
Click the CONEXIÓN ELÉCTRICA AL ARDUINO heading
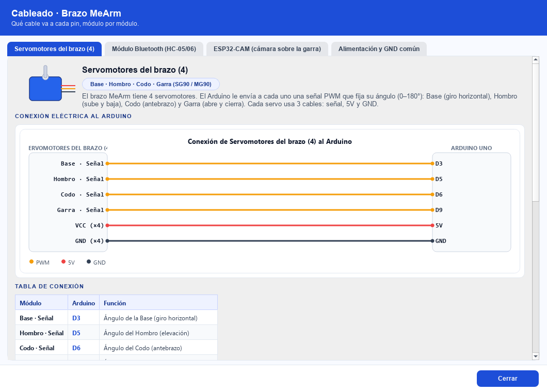[x=73, y=116]
